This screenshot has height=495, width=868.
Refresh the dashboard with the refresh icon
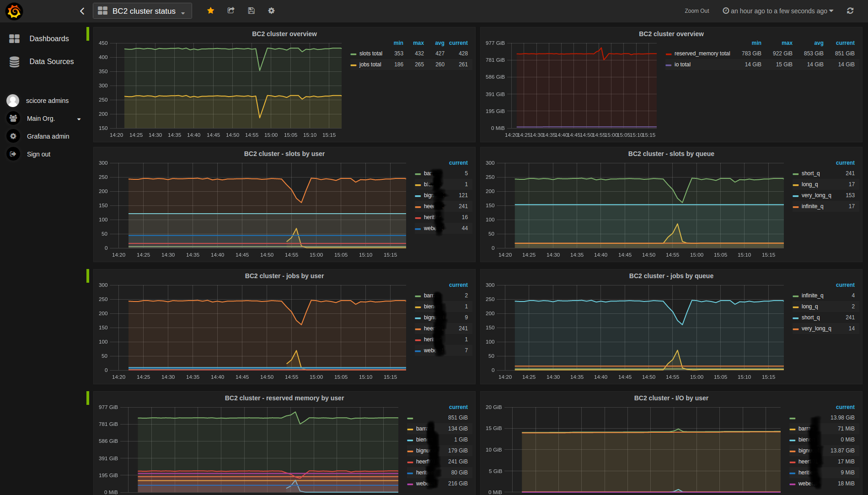(x=850, y=11)
